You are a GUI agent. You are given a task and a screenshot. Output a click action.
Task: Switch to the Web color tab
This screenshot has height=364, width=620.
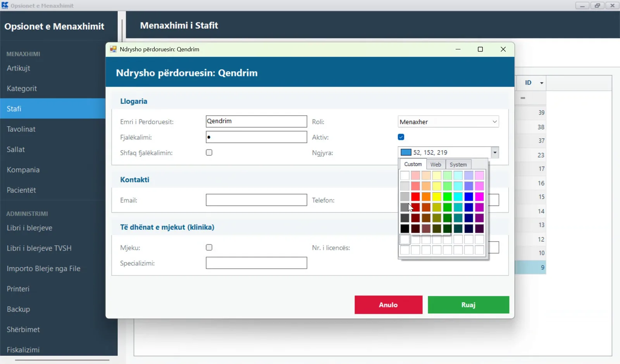pos(436,165)
